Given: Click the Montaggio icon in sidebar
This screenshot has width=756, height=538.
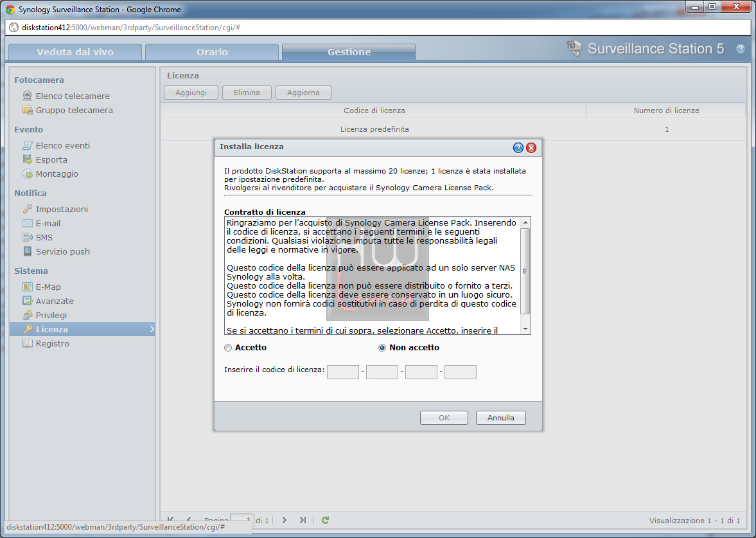Looking at the screenshot, I should [28, 174].
